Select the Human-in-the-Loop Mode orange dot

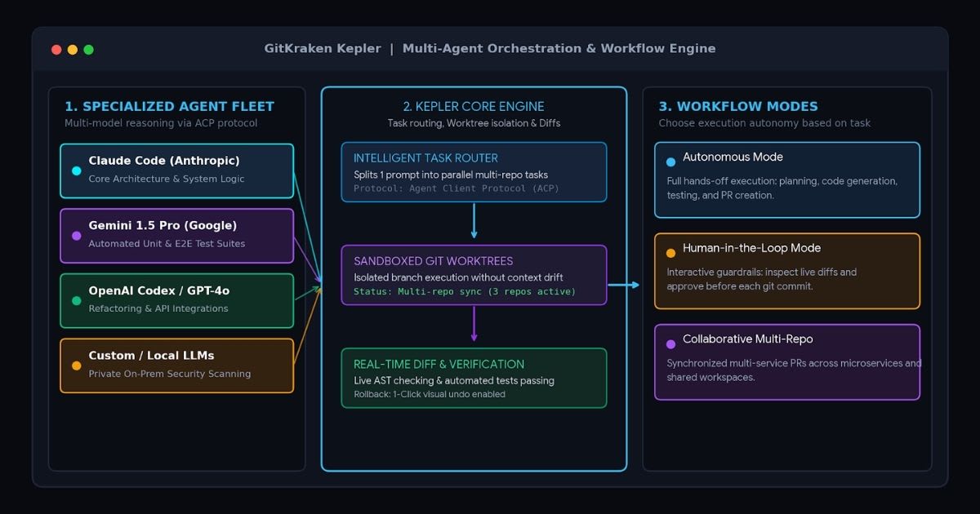671,253
